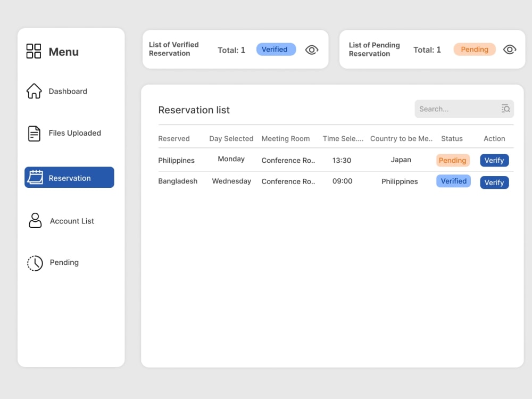The image size is (532, 399).
Task: Click the 13:30 time cell
Action: click(342, 161)
